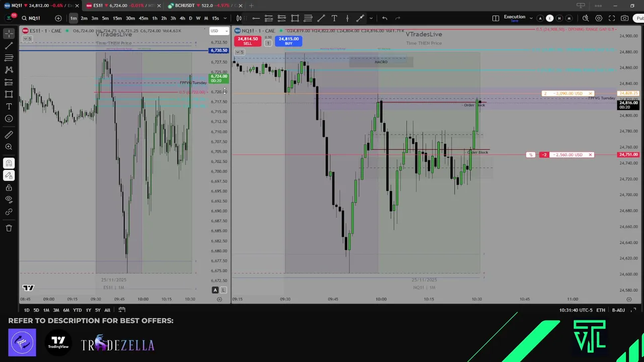Select the trend line drawing tool
The width and height of the screenshot is (644, 362).
[9, 46]
